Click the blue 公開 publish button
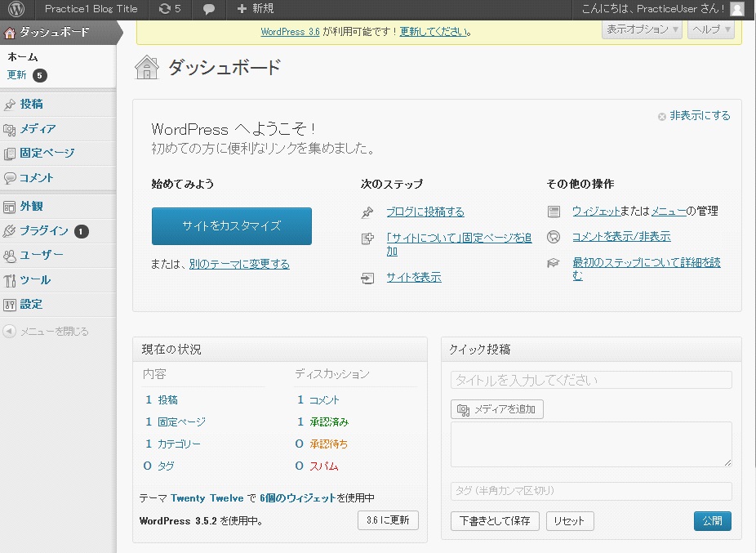 pyautogui.click(x=713, y=520)
